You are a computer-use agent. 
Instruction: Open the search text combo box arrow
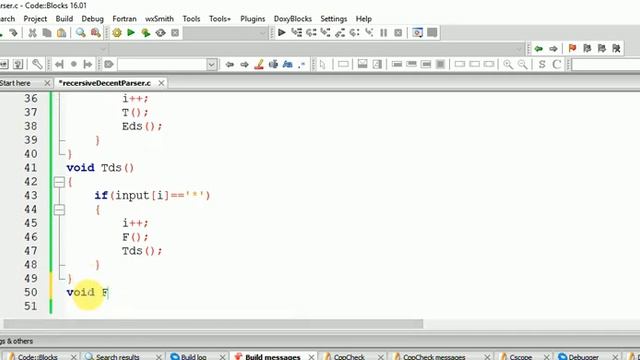click(x=211, y=64)
